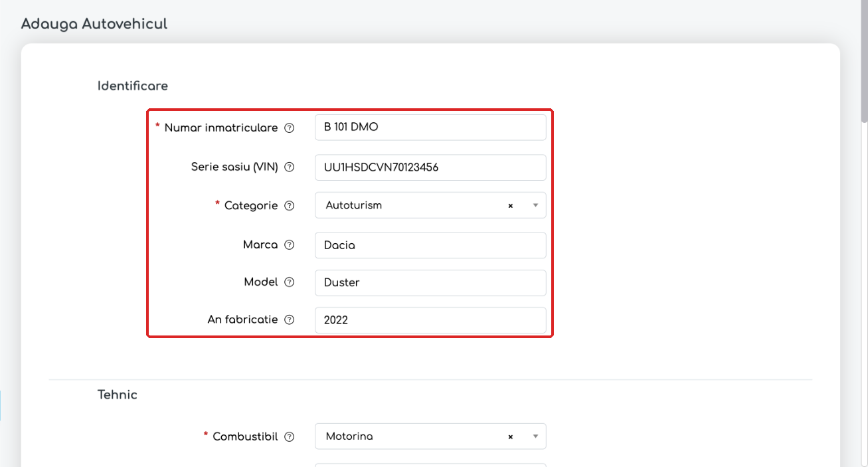Screen dimensions: 868x467
Task: Click help icon beside Categorie
Action: [x=290, y=206]
